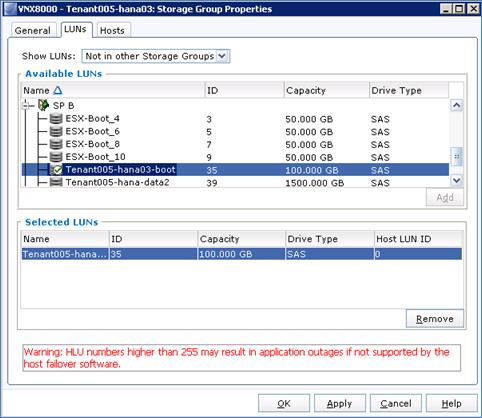Image resolution: width=482 pixels, height=418 pixels.
Task: Click the Apply button
Action: 339,404
